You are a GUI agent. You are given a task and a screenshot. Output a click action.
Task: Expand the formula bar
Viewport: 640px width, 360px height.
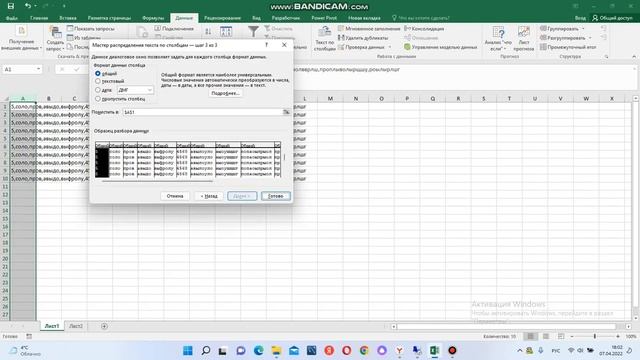pos(634,69)
